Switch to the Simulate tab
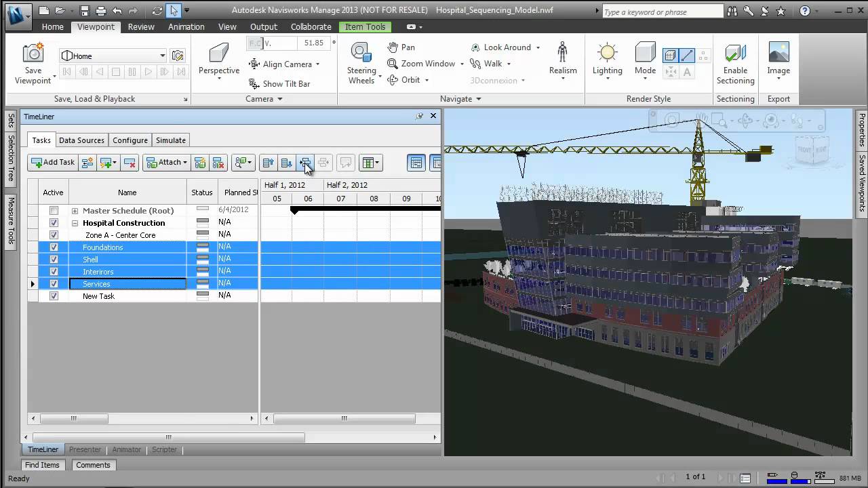 pos(171,140)
